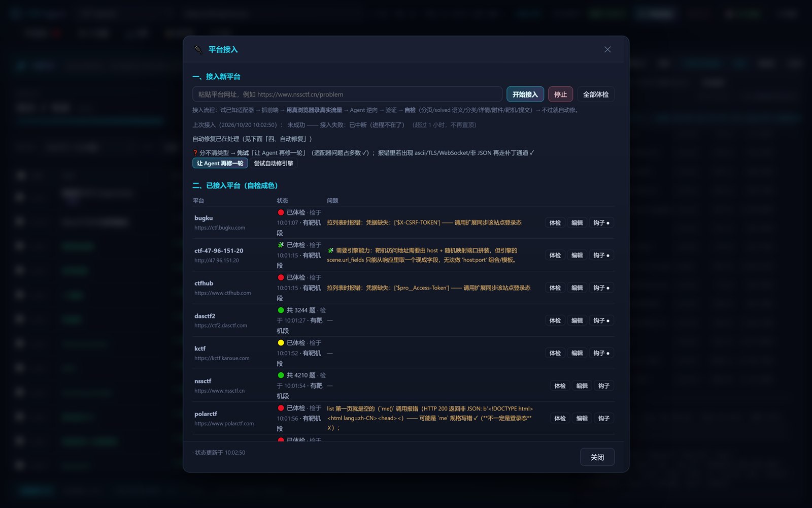Close the 平台接入 dialog with the X icon
The height and width of the screenshot is (508, 812).
(x=607, y=49)
